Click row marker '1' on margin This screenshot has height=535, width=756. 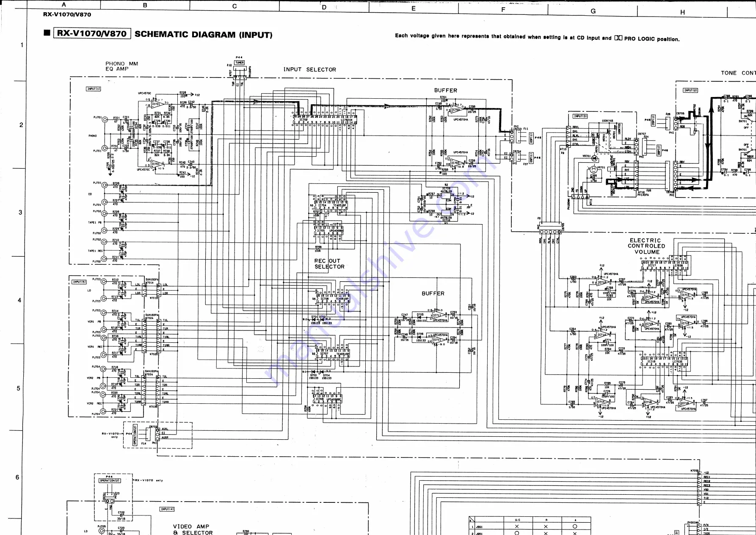(22, 45)
